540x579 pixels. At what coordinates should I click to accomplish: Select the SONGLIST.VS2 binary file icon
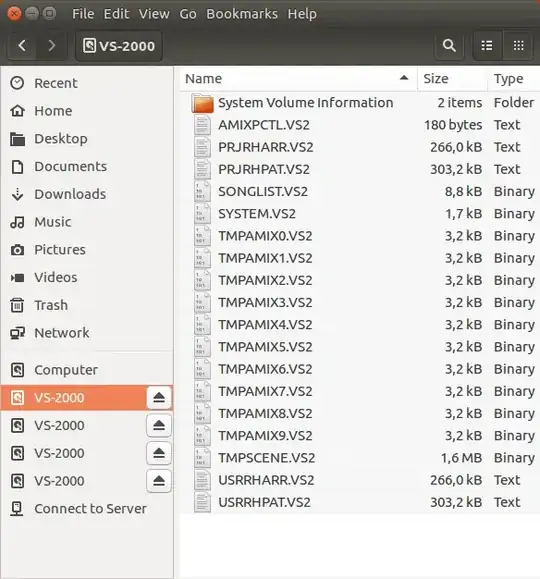point(202,191)
